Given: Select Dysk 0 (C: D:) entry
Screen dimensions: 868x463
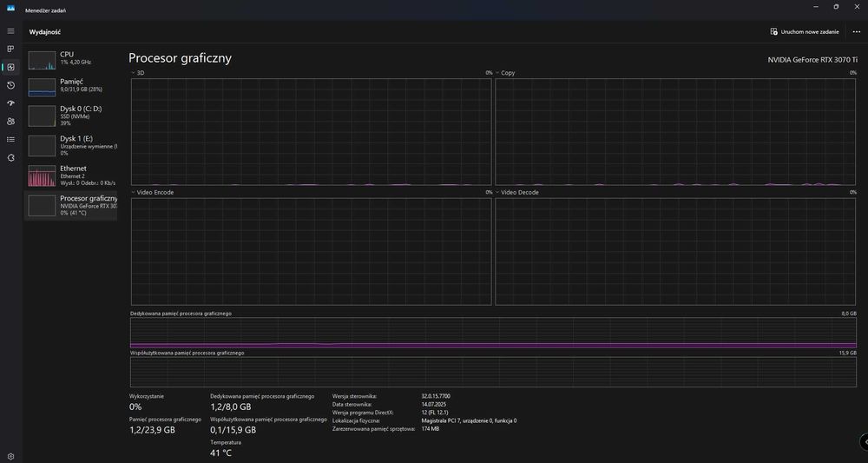Looking at the screenshot, I should click(71, 116).
